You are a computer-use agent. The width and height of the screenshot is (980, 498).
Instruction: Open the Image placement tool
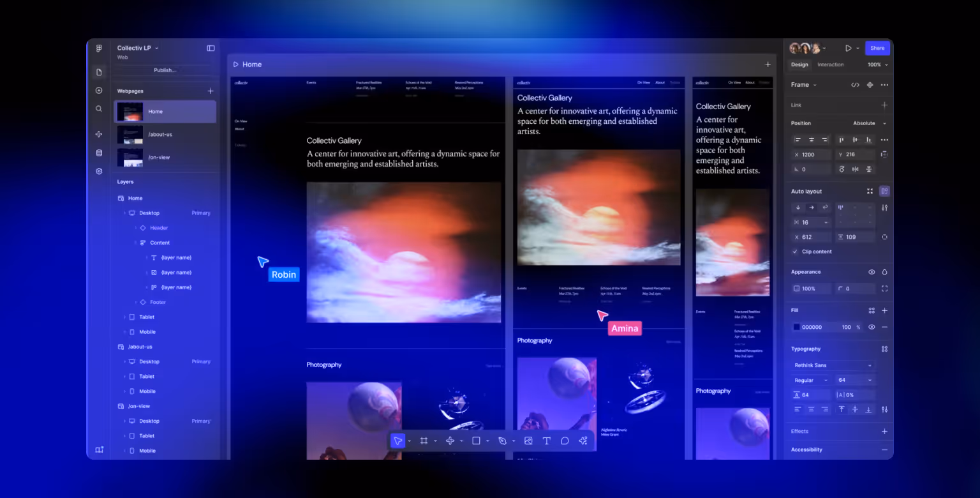click(x=528, y=441)
